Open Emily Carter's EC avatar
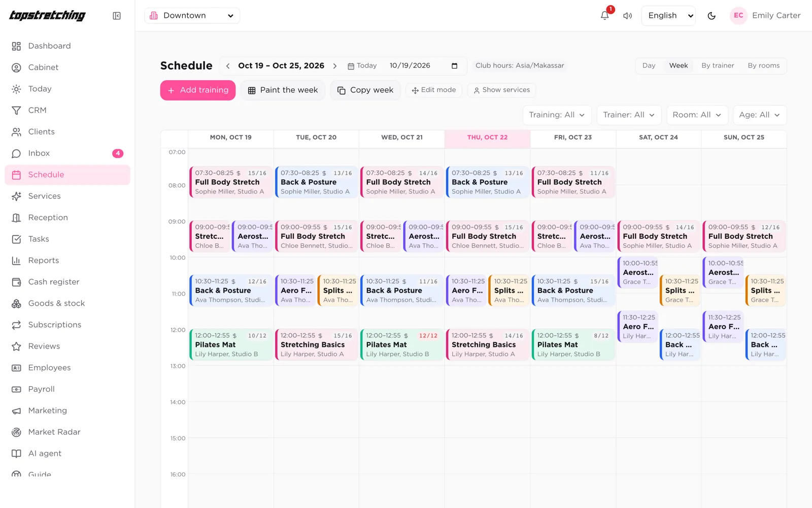 coord(738,16)
